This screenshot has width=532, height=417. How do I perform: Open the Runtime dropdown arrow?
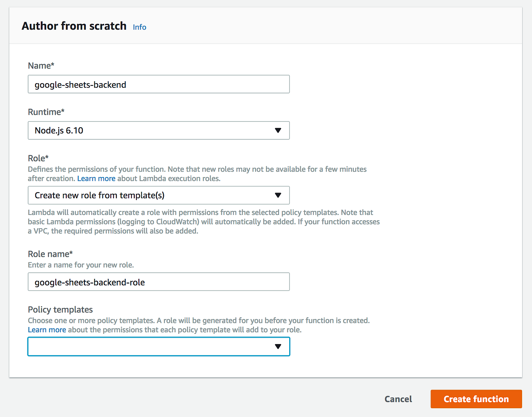(x=278, y=130)
